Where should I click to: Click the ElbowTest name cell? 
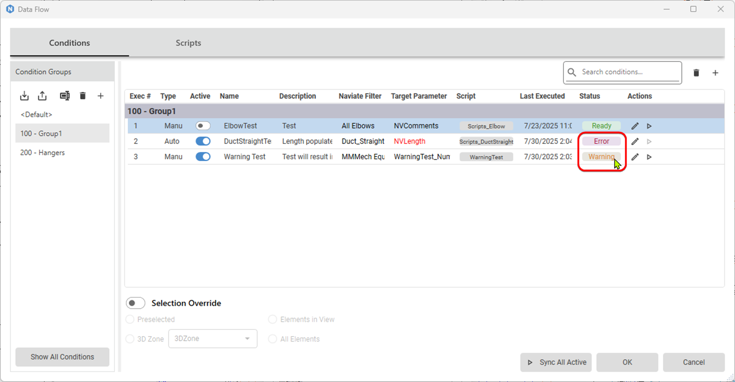[240, 126]
